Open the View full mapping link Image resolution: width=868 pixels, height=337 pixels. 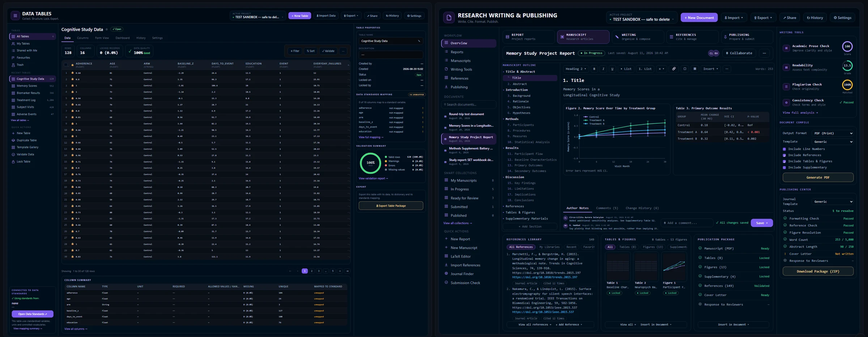pos(371,137)
